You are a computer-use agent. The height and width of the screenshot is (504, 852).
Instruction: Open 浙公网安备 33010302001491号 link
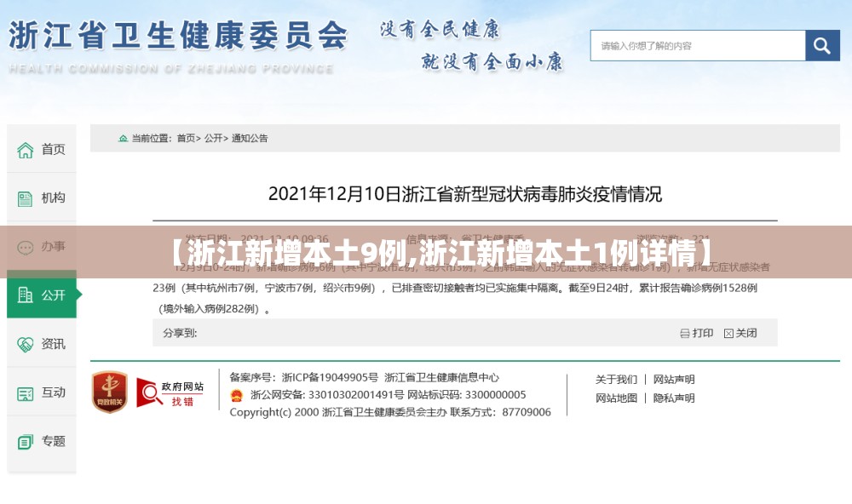(x=327, y=395)
